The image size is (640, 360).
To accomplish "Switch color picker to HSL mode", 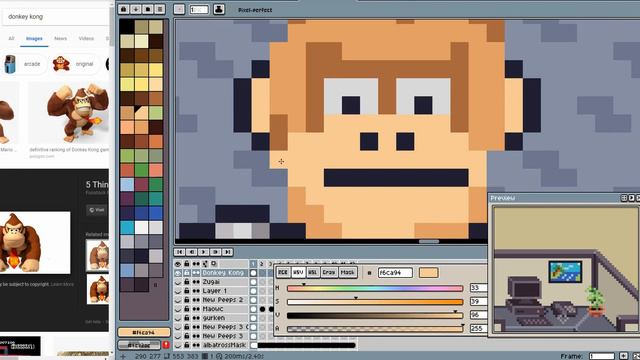I will point(313,272).
